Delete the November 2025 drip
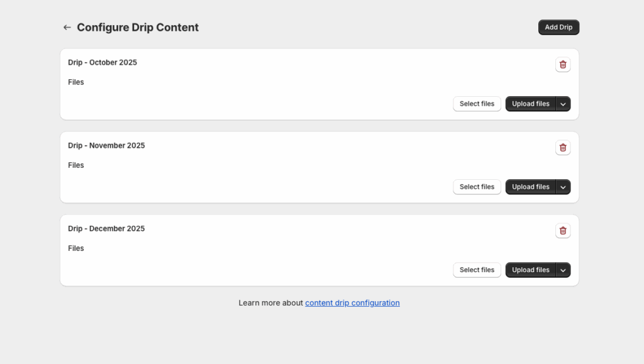644x364 pixels. 563,148
